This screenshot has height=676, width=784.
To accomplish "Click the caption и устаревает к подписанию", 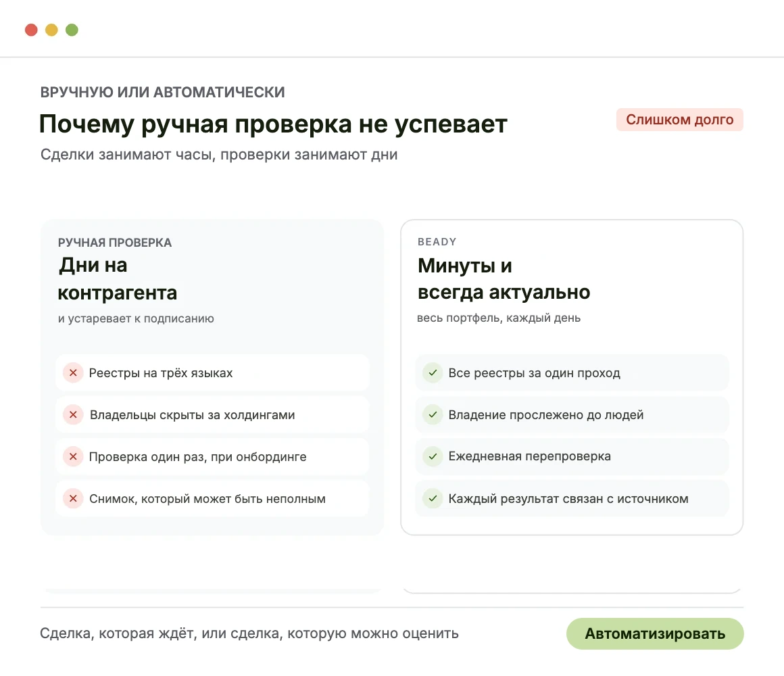I will point(136,318).
